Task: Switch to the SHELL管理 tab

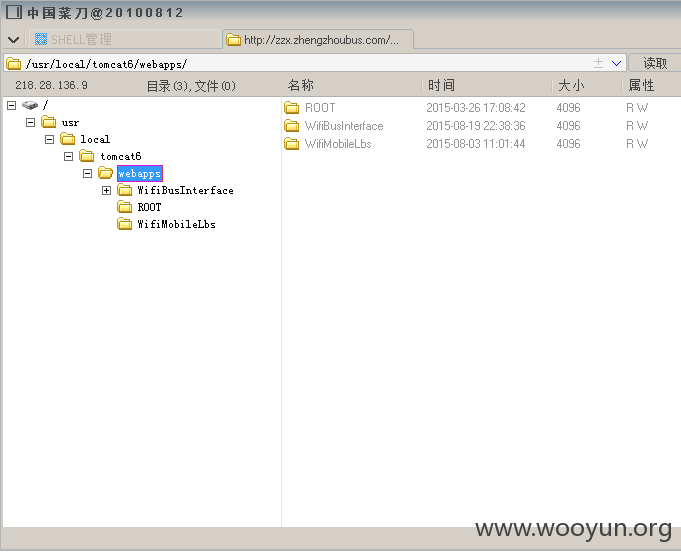Action: [125, 39]
